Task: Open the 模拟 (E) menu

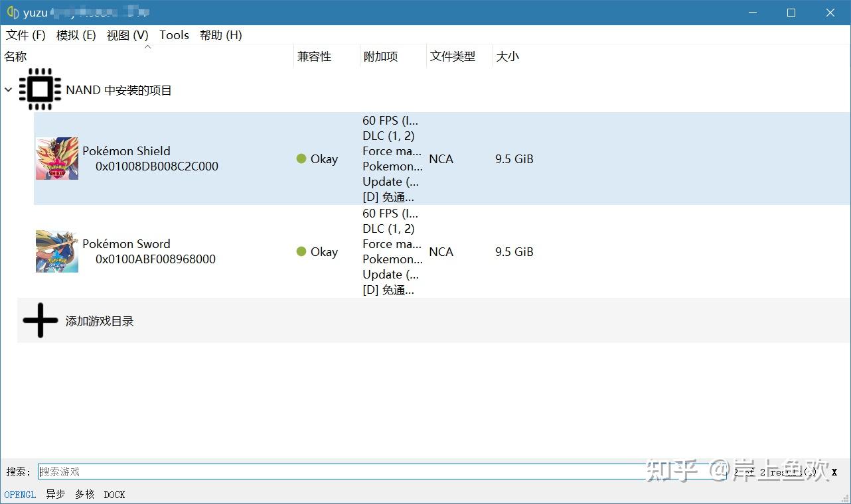Action: pos(76,35)
